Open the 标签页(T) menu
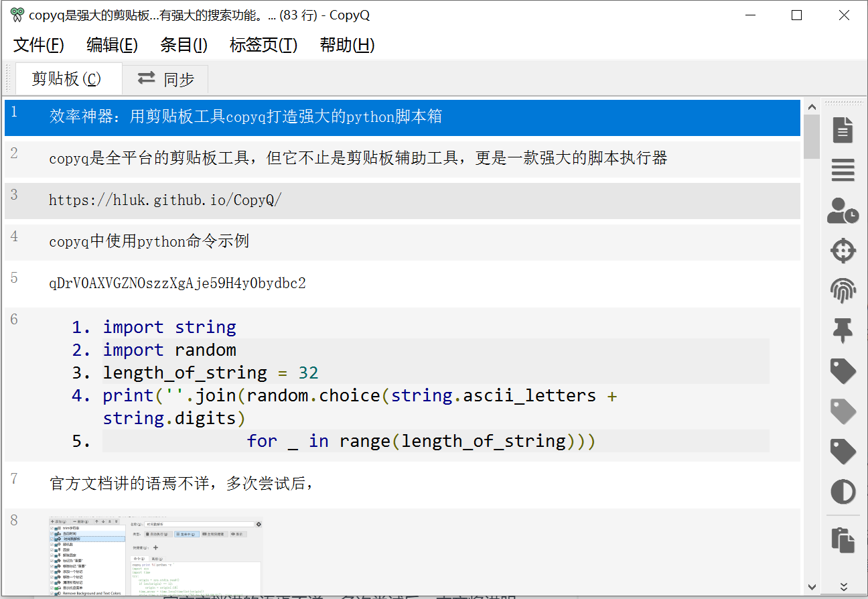Screen dimensions: 868x599 (x=263, y=45)
